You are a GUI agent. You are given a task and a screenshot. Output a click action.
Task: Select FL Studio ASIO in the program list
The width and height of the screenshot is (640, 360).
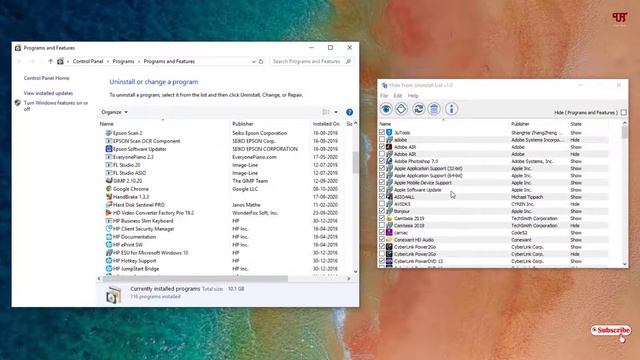coord(129,173)
